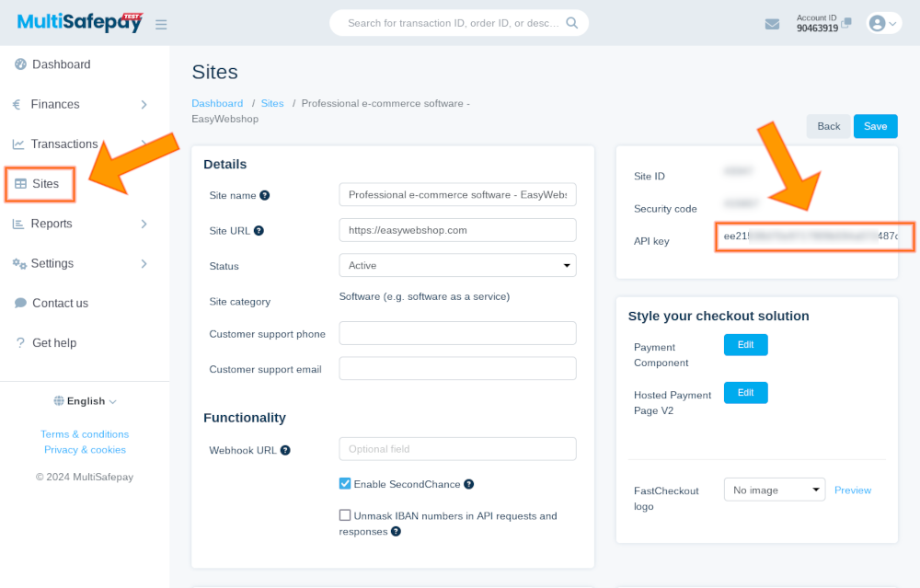Save the site settings
Screen dimensions: 920x588
(875, 126)
